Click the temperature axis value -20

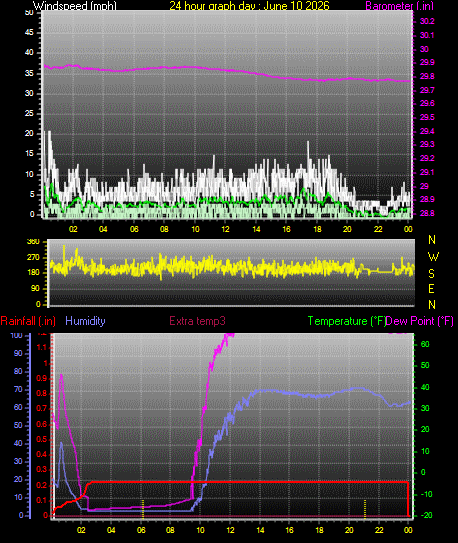click(x=426, y=515)
